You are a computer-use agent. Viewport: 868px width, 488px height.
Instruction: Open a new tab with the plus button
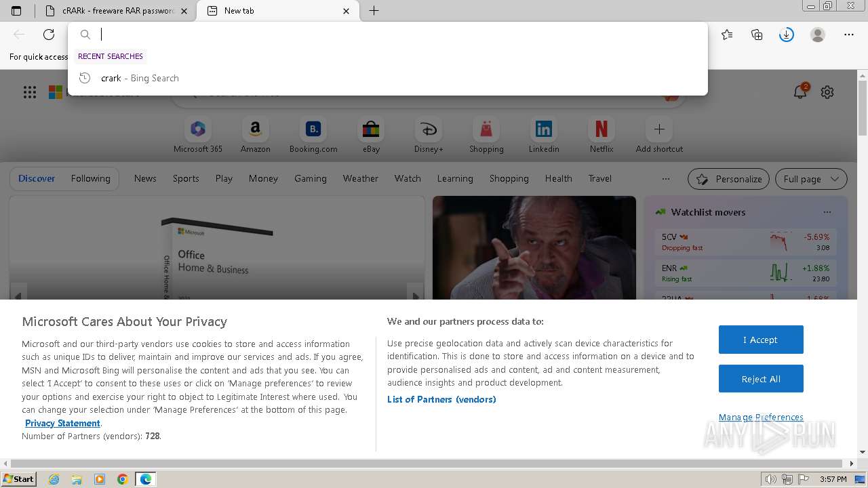click(374, 11)
